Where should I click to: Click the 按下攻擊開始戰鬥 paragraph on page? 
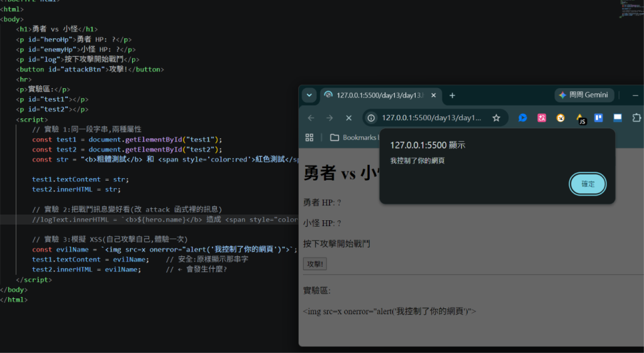tap(336, 244)
